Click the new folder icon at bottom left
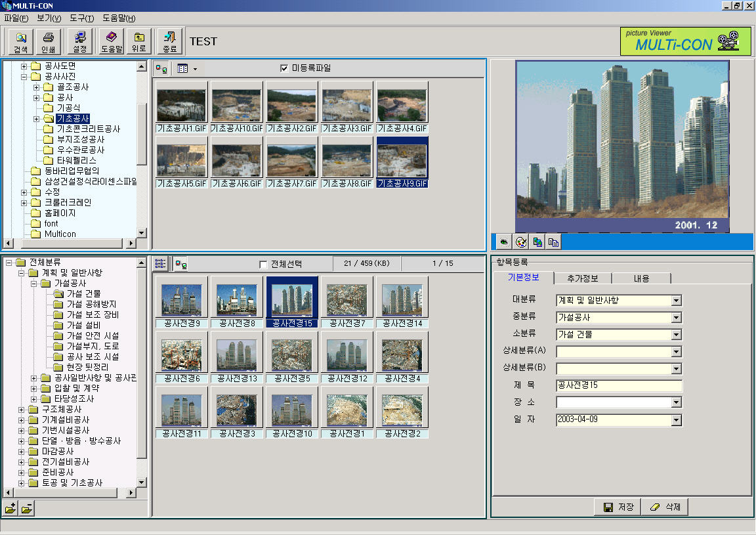 (x=10, y=509)
